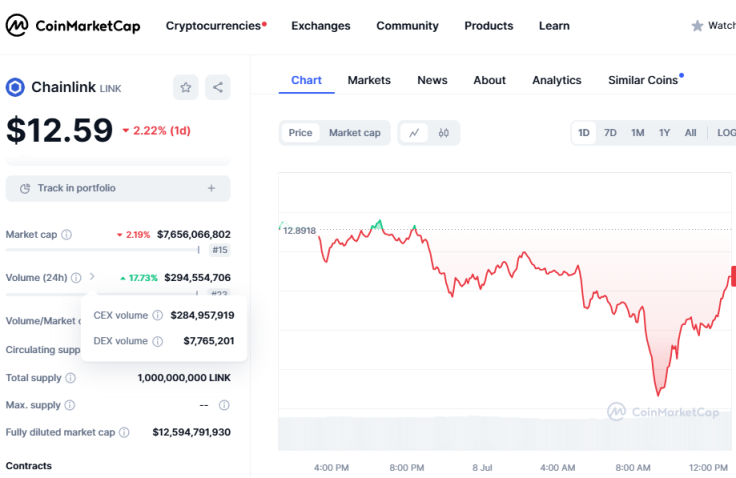The image size is (736, 478).
Task: Open Fully diluted market cap info icon
Action: coord(124,432)
